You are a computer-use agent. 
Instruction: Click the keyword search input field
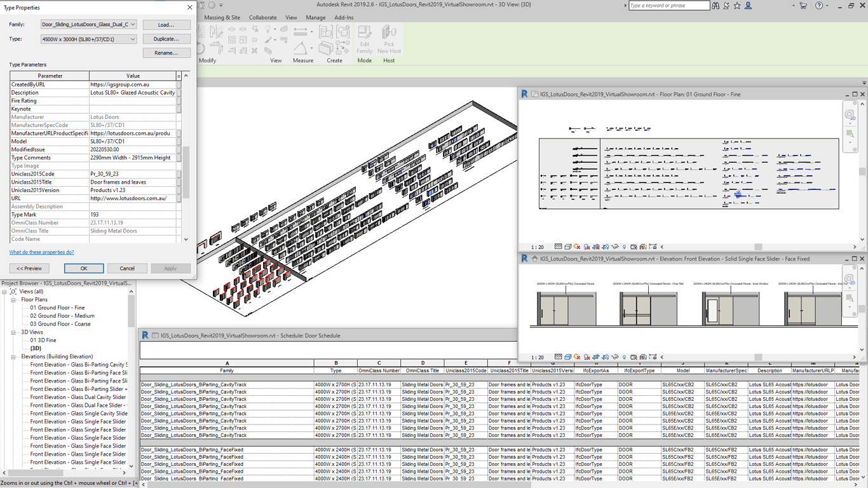click(668, 6)
